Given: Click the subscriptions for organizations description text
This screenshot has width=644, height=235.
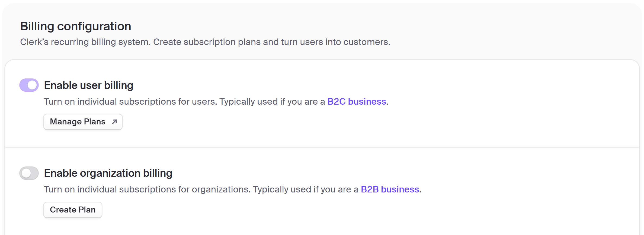Looking at the screenshot, I should point(233,189).
